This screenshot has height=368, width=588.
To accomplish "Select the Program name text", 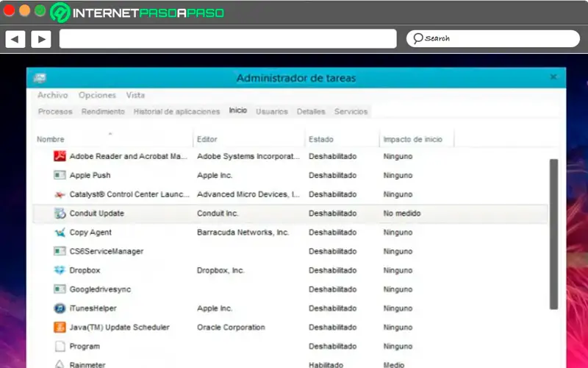I will coord(85,346).
